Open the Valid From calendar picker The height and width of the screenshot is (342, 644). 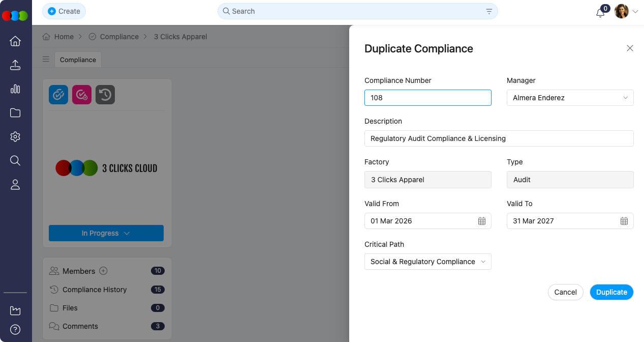(481, 221)
